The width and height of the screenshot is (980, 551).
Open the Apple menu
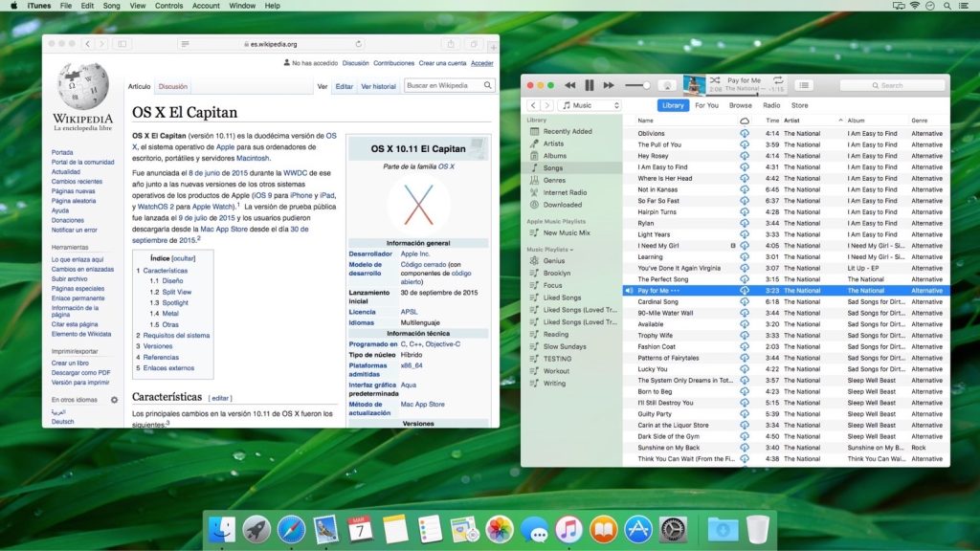pyautogui.click(x=13, y=6)
